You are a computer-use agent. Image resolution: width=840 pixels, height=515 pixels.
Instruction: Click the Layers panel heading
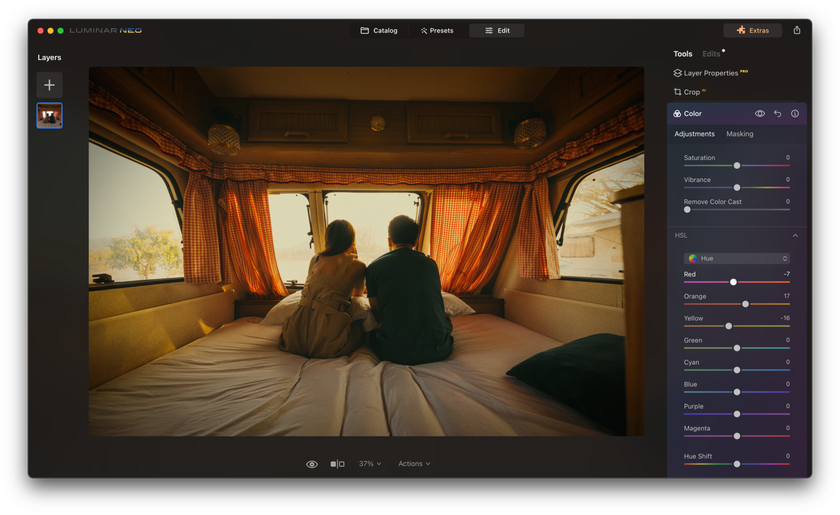pos(49,57)
